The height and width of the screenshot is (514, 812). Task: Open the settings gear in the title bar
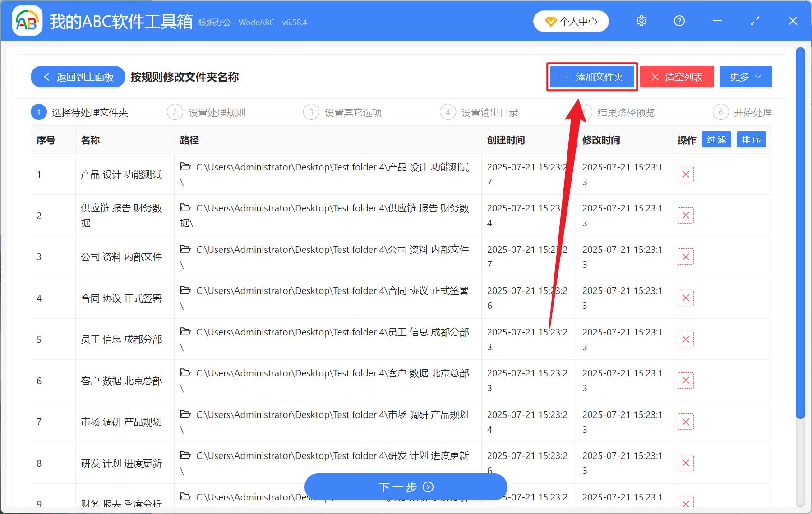tap(641, 21)
